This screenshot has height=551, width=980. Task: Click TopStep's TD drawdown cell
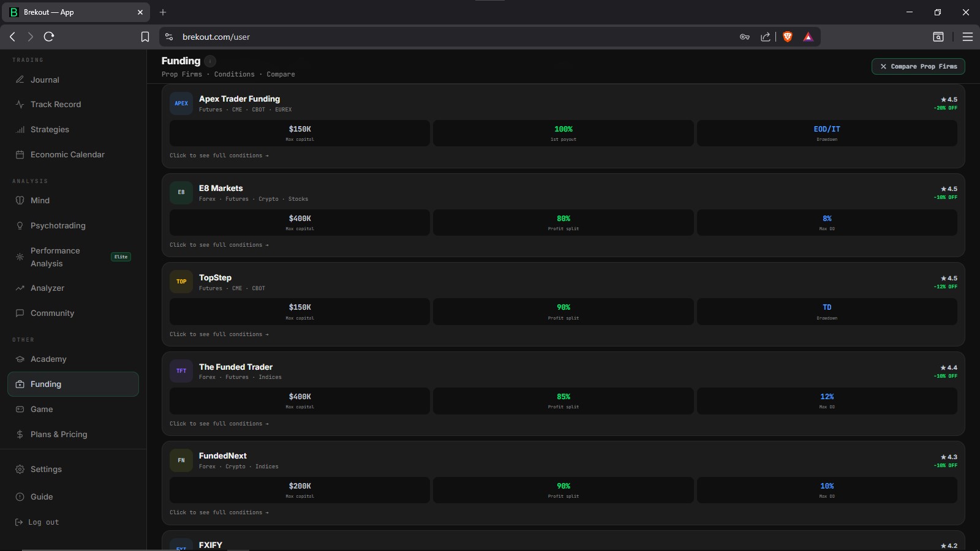(827, 312)
